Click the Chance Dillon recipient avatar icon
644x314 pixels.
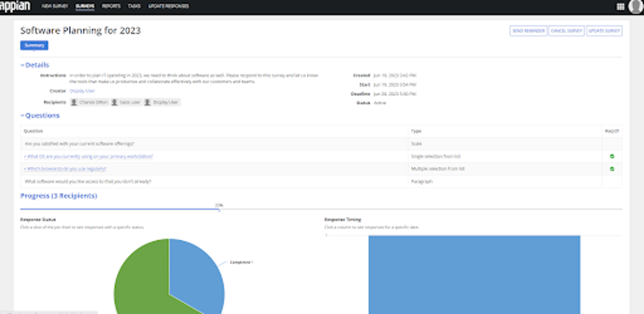tap(74, 102)
